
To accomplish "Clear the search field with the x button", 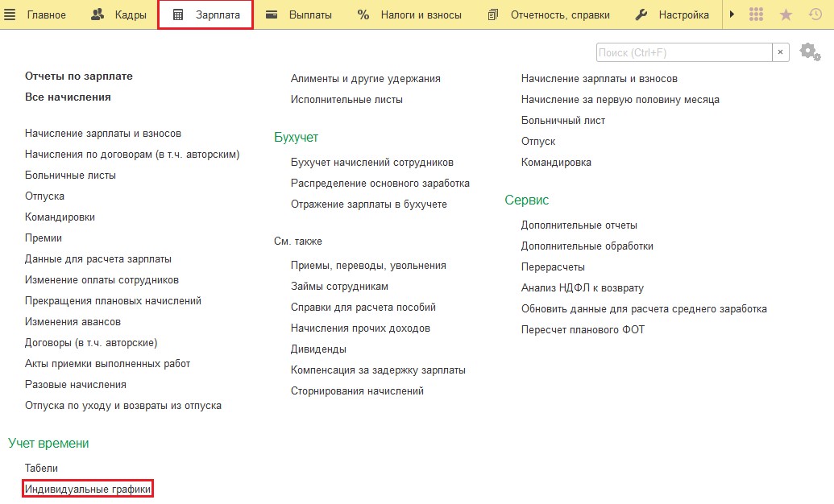I will pyautogui.click(x=780, y=52).
